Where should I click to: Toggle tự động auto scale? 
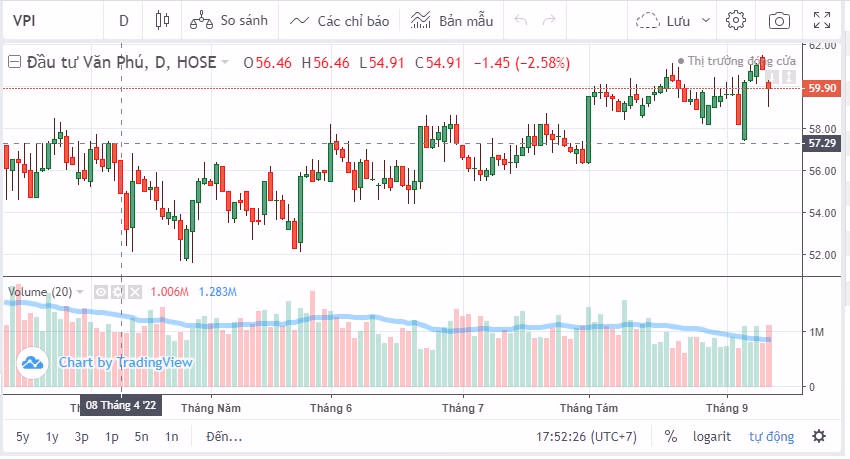click(x=771, y=436)
